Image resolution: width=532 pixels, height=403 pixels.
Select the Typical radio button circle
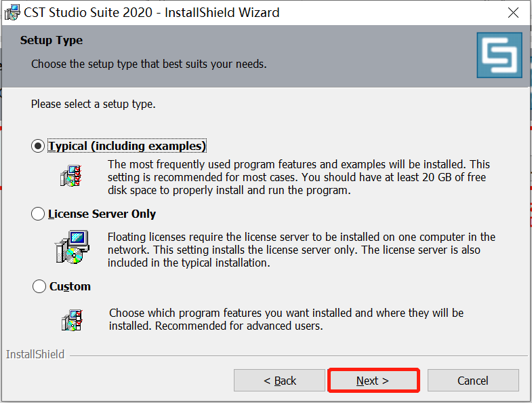38,147
